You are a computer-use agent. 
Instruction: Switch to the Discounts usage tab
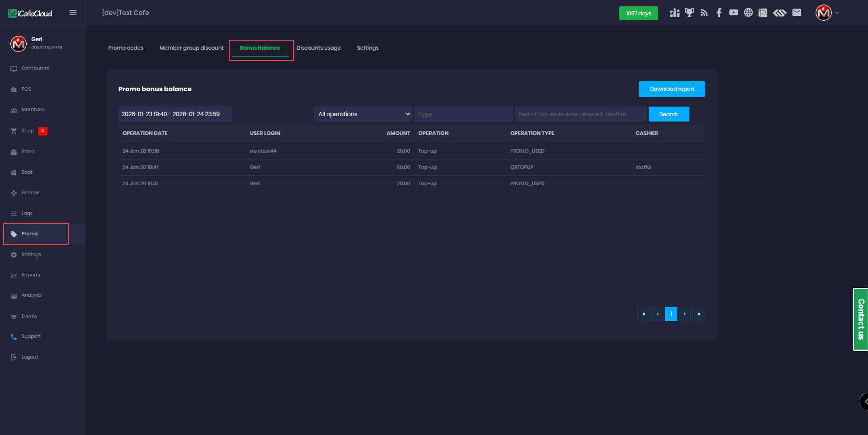coord(318,48)
